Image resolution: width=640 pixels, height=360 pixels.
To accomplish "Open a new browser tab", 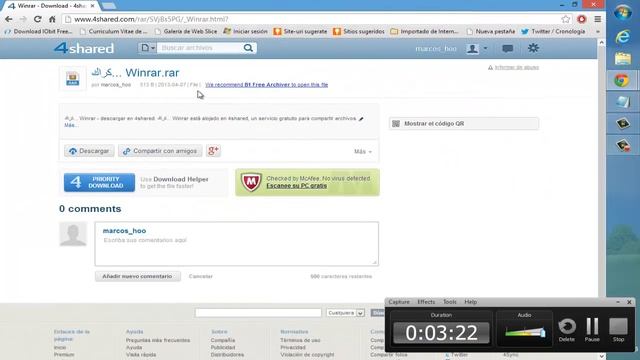I will [x=109, y=6].
